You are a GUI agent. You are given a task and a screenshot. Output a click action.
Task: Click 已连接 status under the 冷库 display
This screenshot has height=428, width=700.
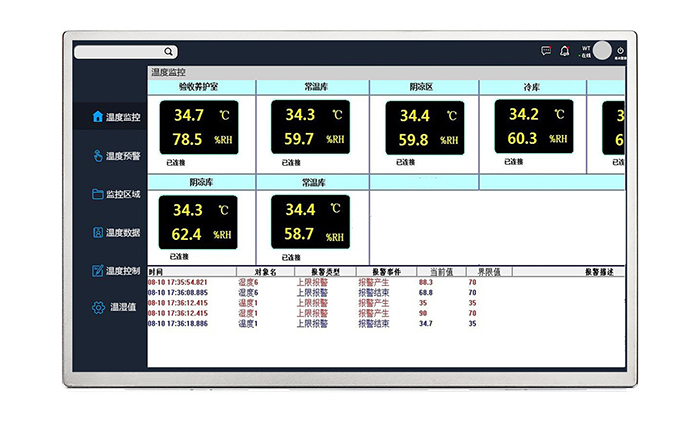[513, 162]
